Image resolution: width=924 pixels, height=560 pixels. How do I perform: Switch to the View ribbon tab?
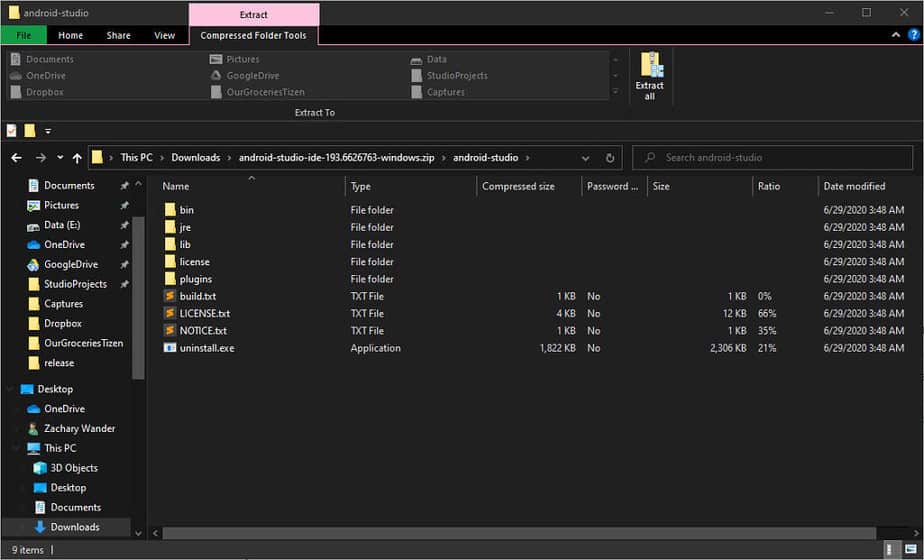[x=164, y=35]
